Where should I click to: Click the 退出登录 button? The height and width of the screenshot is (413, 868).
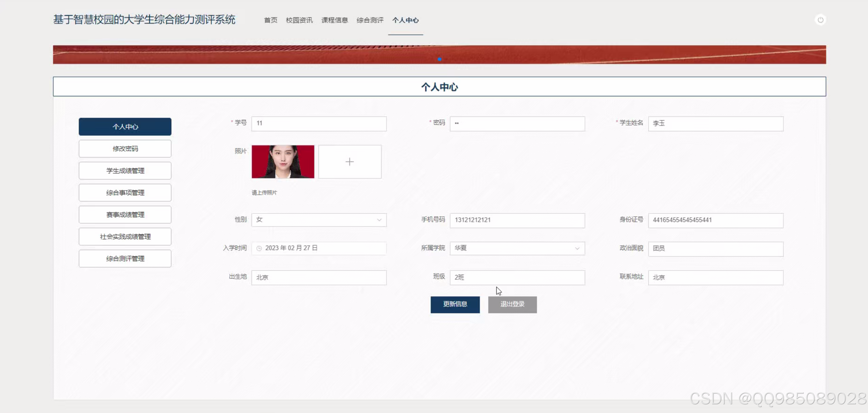[x=512, y=304]
